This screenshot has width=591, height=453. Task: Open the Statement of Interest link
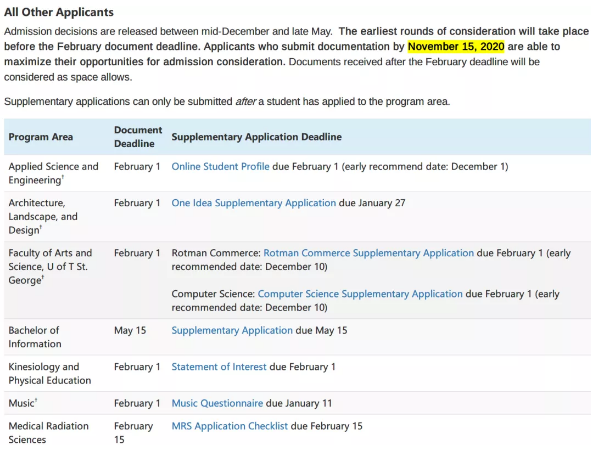(219, 367)
